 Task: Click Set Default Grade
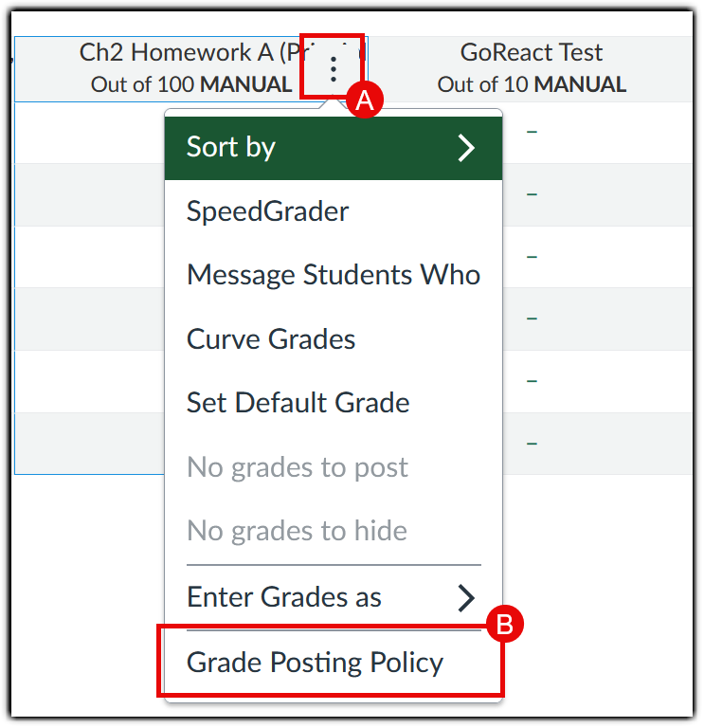click(298, 402)
